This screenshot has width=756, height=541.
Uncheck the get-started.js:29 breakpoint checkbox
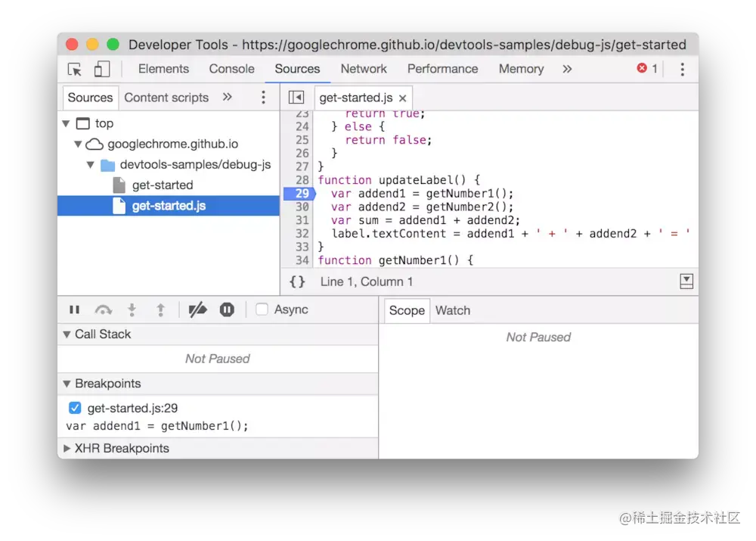(x=75, y=408)
